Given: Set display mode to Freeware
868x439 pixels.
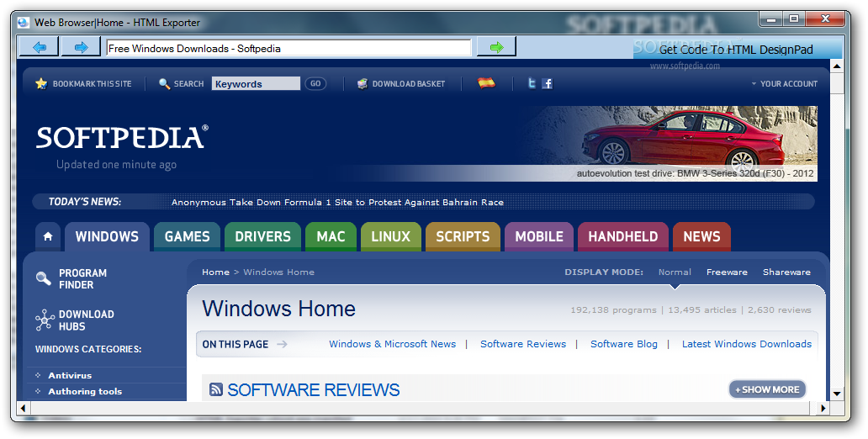Looking at the screenshot, I should [x=727, y=272].
